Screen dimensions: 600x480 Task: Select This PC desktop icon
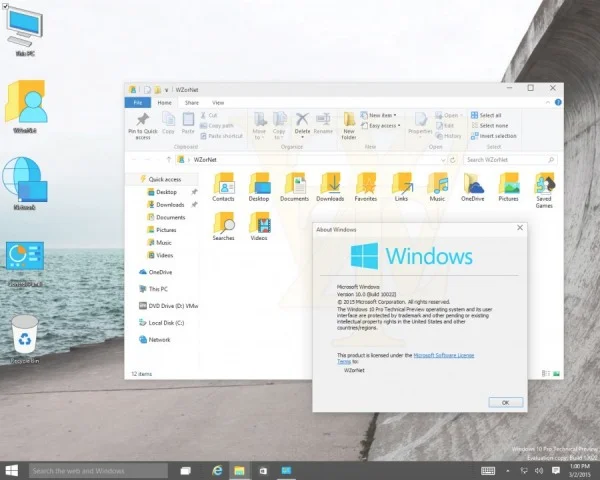tap(25, 31)
